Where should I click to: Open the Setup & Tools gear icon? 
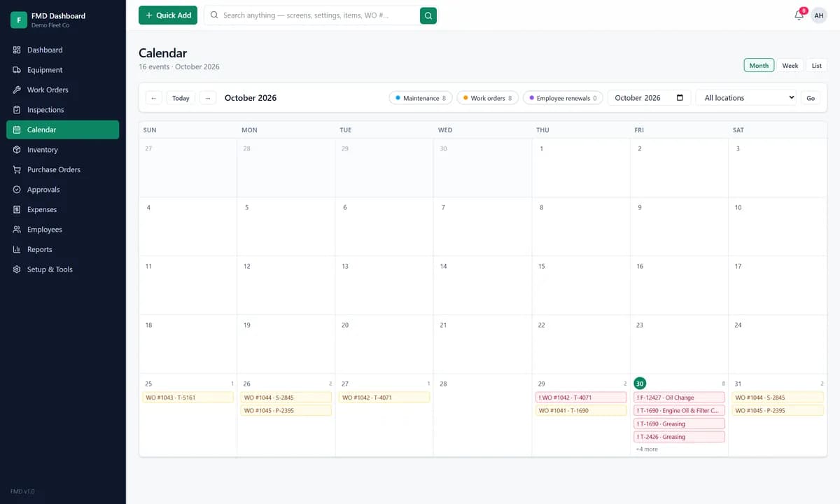(x=17, y=269)
